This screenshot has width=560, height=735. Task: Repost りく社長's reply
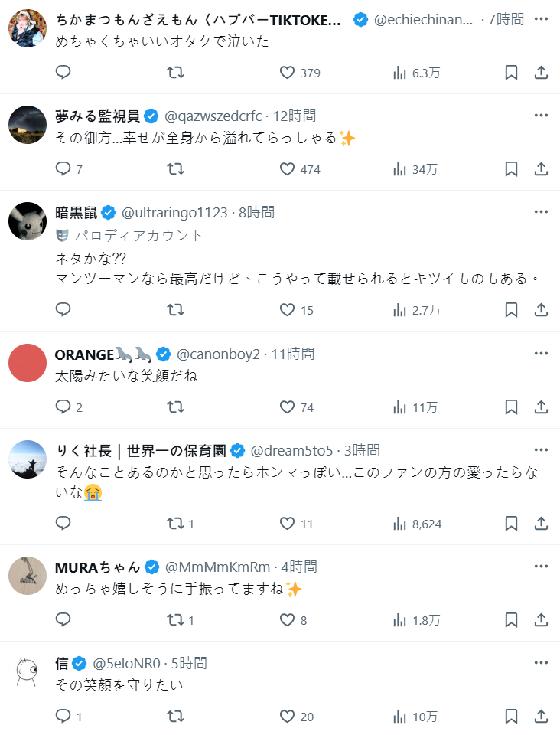point(175,524)
